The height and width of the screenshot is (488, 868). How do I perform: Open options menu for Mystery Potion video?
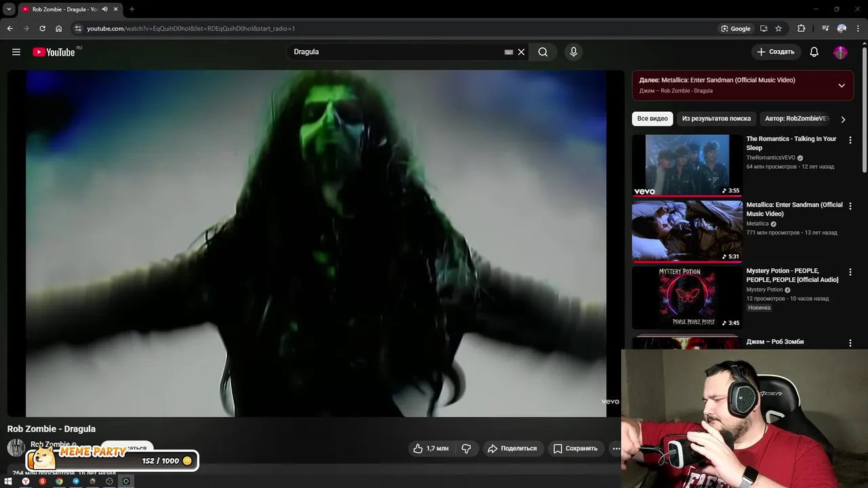(850, 272)
